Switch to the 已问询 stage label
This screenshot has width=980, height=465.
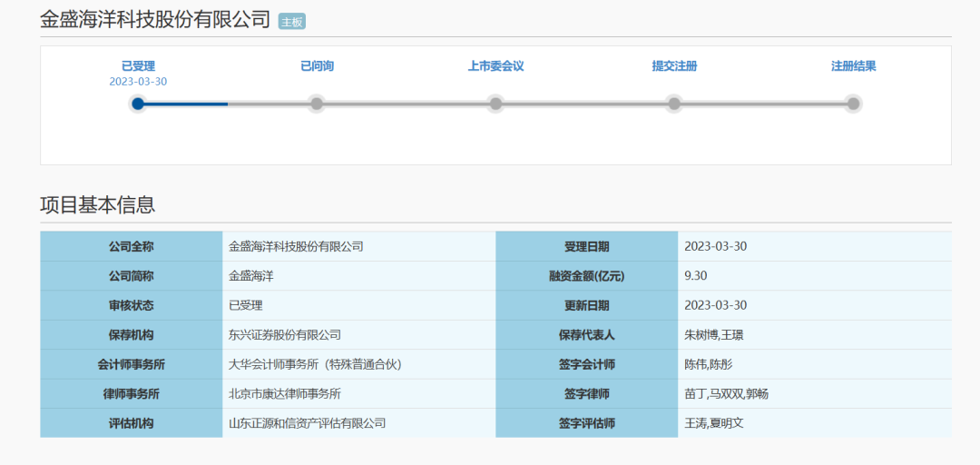(317, 66)
